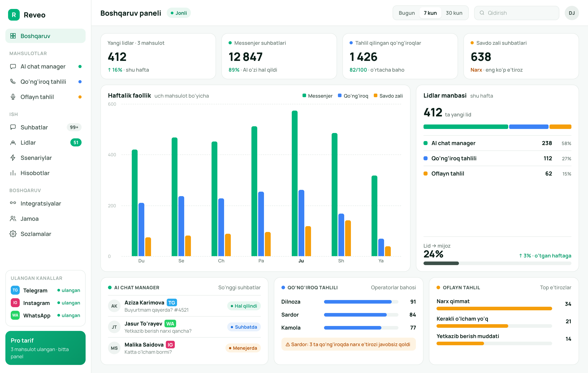Toggle Savdo zali legend entry
Image resolution: width=588 pixels, height=373 pixels.
pos(388,96)
